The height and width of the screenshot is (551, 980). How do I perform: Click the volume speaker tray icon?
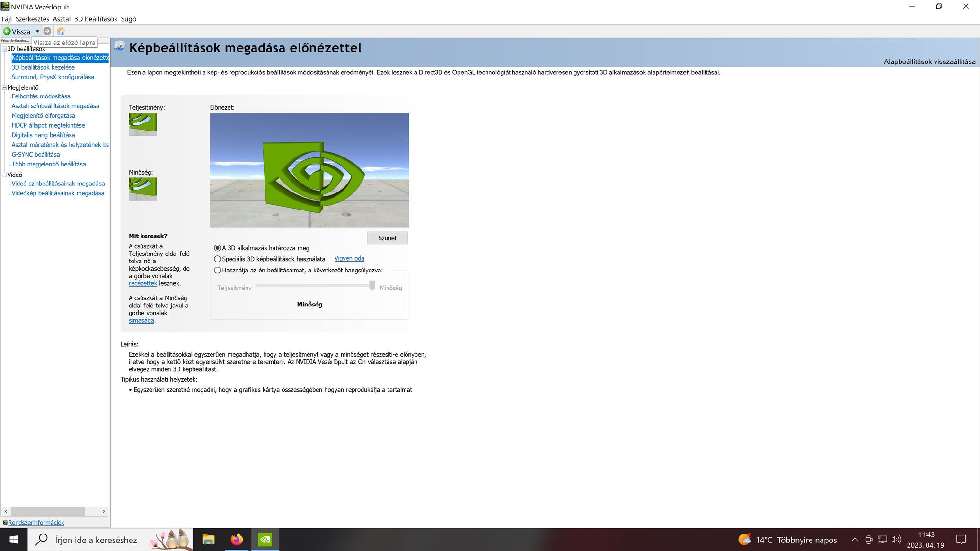(x=896, y=540)
